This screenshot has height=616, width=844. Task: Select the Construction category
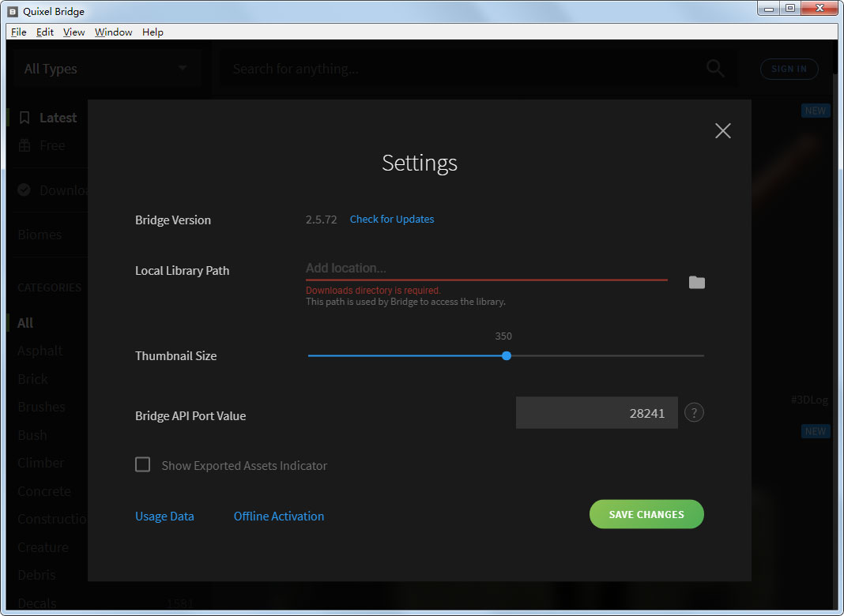[51, 519]
